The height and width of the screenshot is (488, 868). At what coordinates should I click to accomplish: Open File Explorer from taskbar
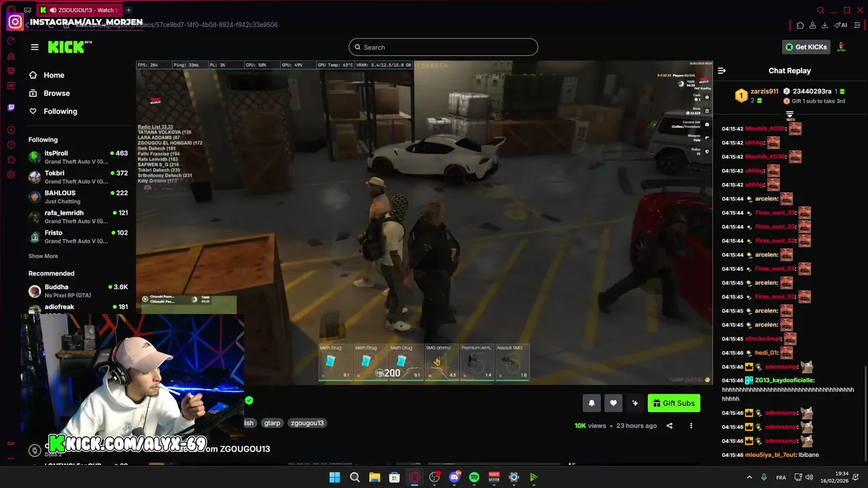coord(374,477)
